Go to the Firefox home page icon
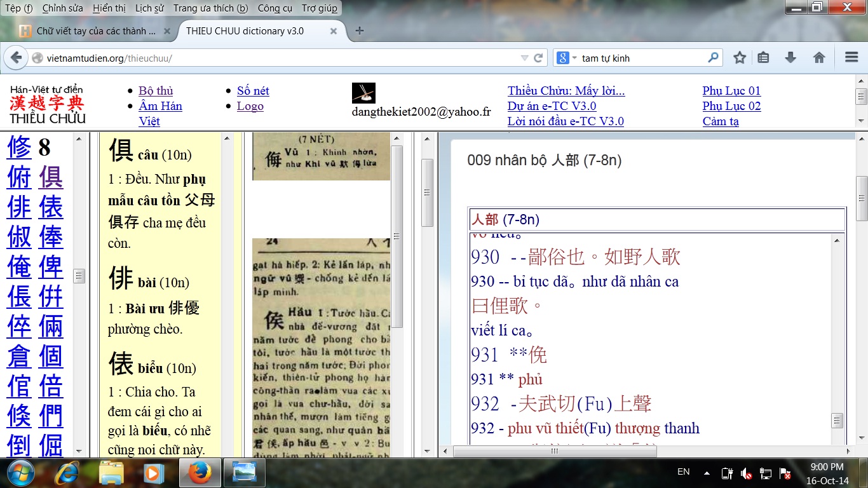This screenshot has width=868, height=488. pyautogui.click(x=819, y=58)
